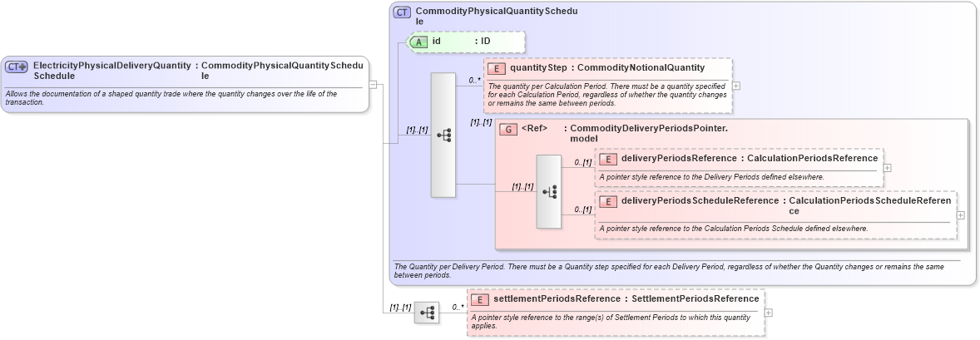Expand the quantityStep element
This screenshot has height=340, width=980.
(x=736, y=86)
